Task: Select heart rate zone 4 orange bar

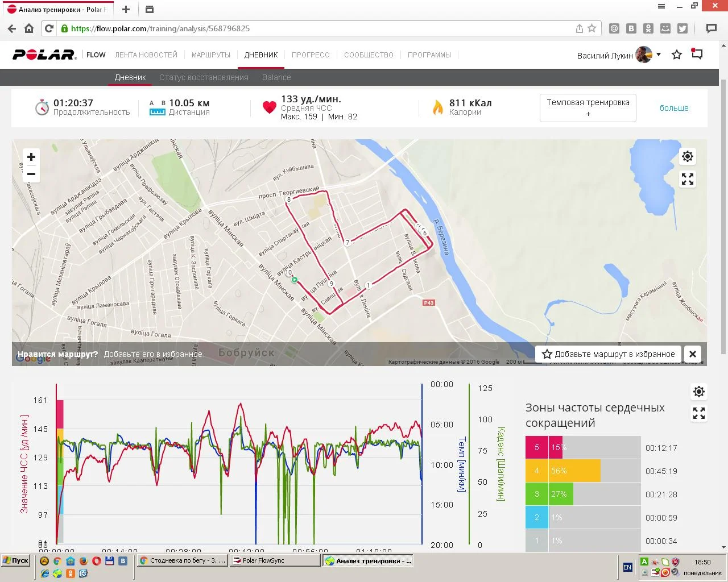Action: (x=574, y=471)
